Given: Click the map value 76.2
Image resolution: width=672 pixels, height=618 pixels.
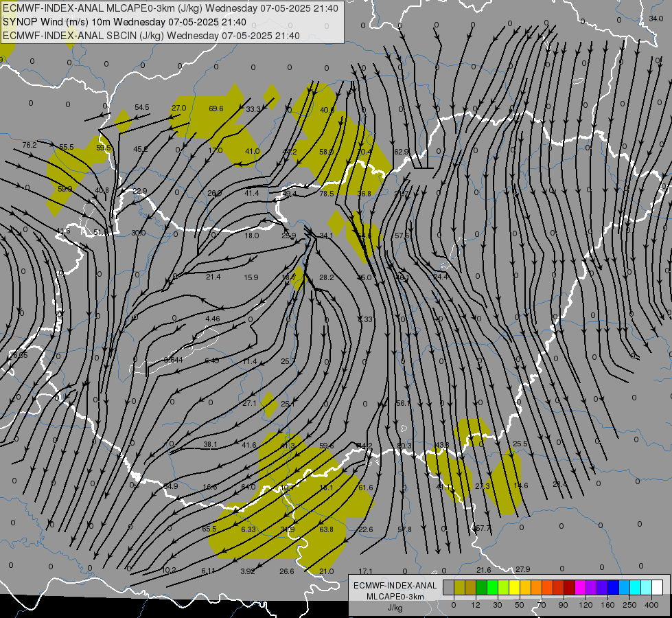Looking at the screenshot, I should pyautogui.click(x=30, y=145).
